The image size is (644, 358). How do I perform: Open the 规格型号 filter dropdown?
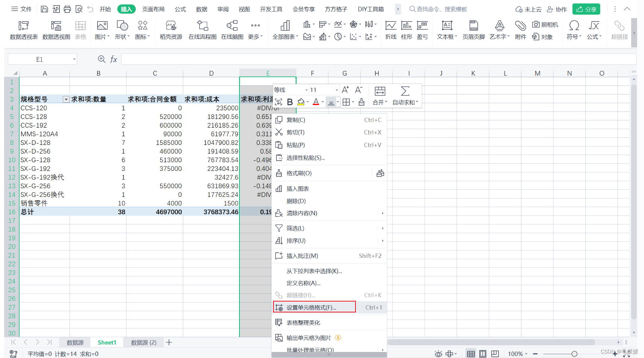pyautogui.click(x=66, y=99)
